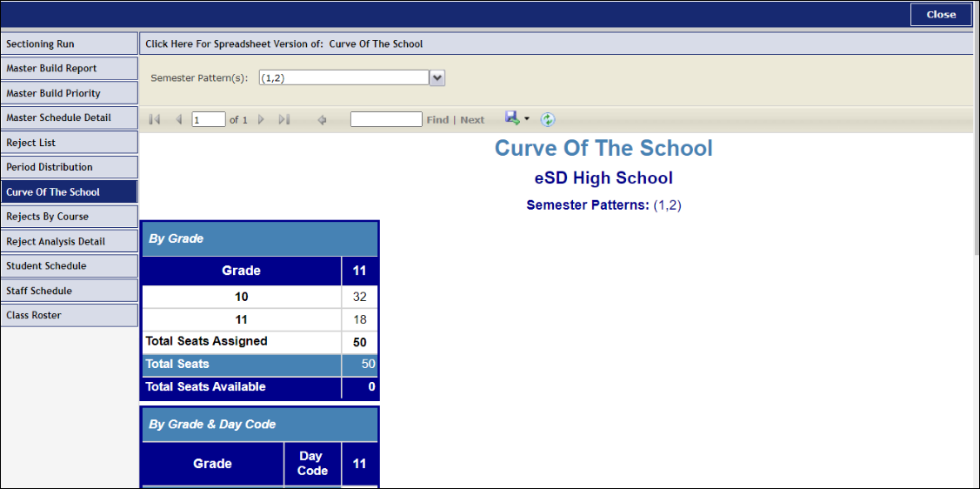This screenshot has height=489, width=980.
Task: Click the Semester Pattern(s) combo box field
Action: [x=344, y=77]
